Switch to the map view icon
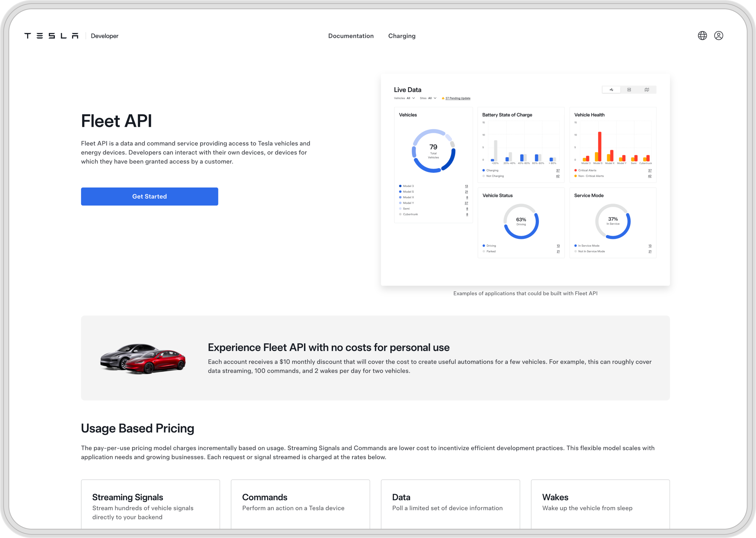This screenshot has height=538, width=756. [647, 90]
